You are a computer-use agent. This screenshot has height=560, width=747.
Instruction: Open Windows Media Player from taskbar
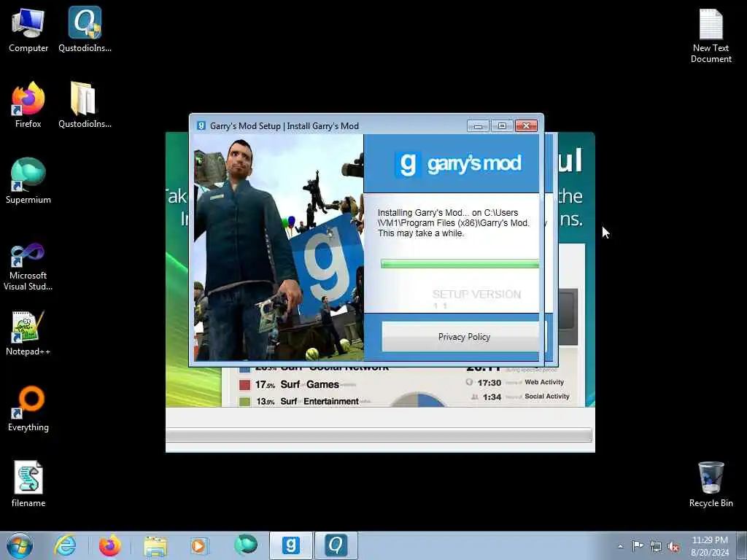(x=199, y=545)
